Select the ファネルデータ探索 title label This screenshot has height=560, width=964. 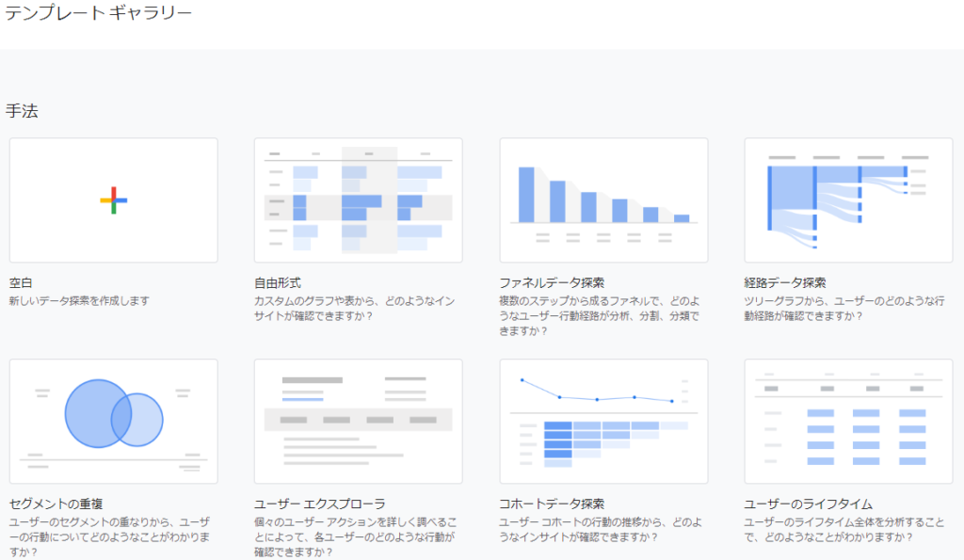552,282
